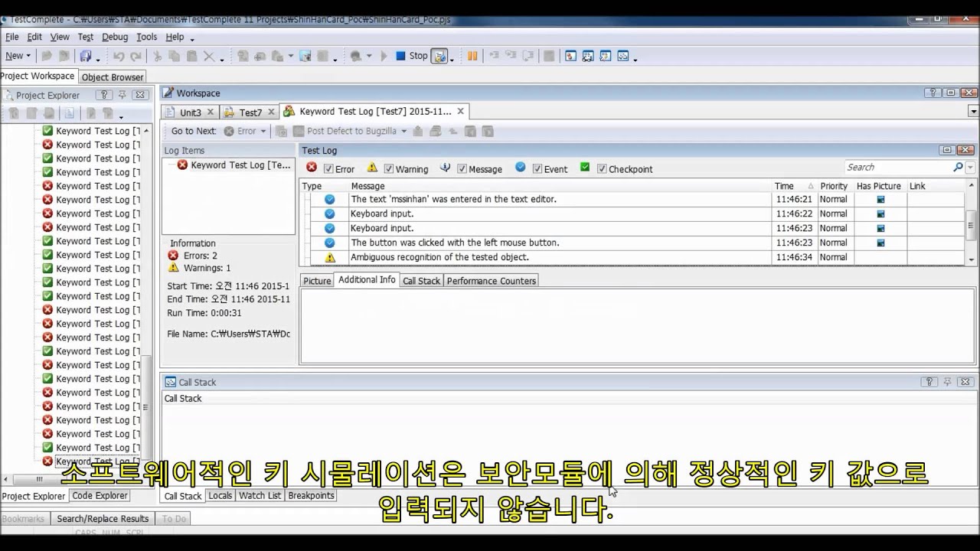Open the workspace tab list dropdown arrow
980x551 pixels.
click(x=973, y=112)
